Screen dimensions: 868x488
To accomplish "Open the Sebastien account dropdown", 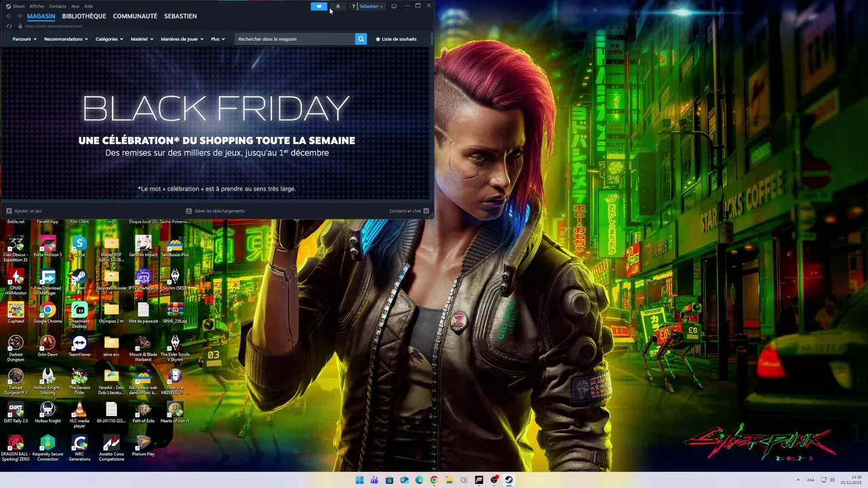I will tap(371, 6).
